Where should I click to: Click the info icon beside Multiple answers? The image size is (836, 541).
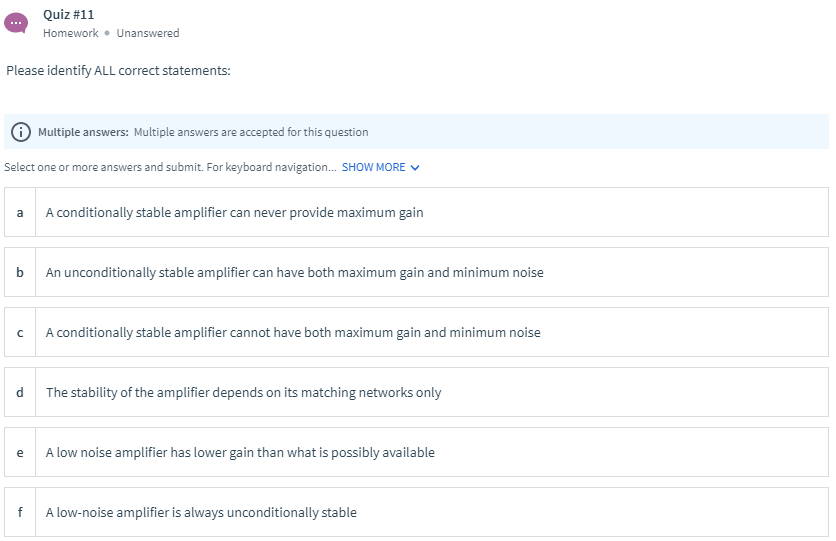click(21, 132)
